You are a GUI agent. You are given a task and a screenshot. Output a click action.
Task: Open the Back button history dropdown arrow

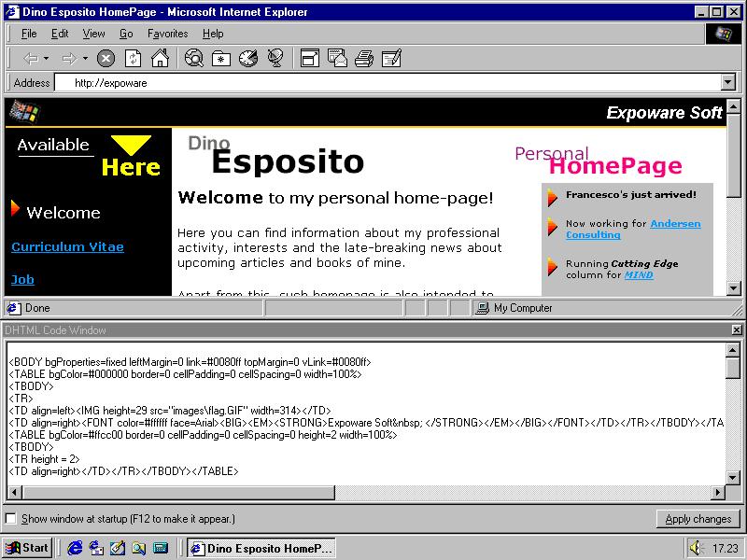(47, 59)
